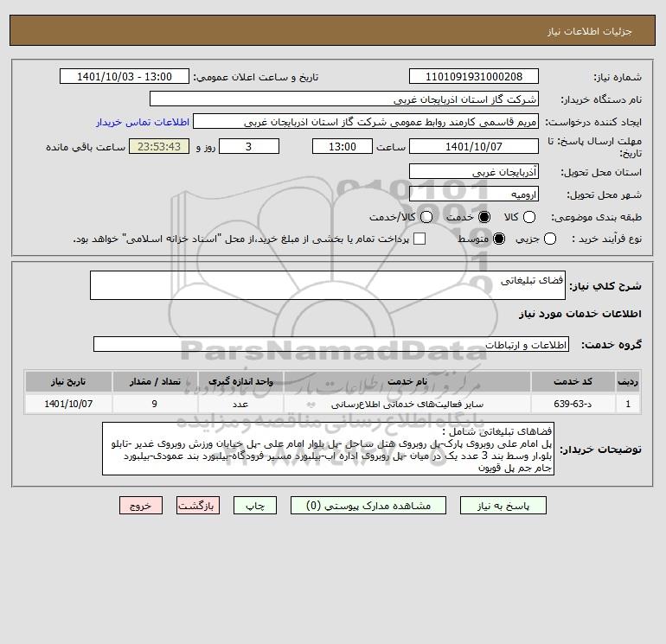666x644 pixels.
Task: Click the row number cell 1
Action: [x=628, y=404]
